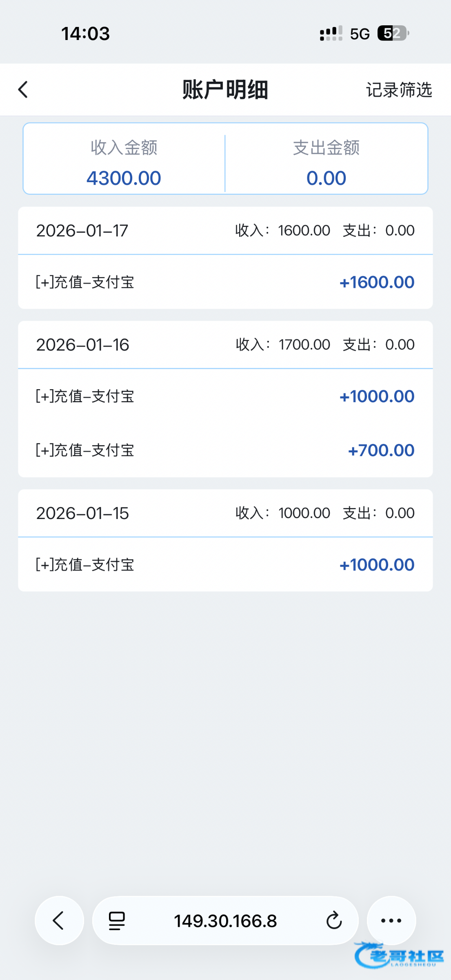Viewport: 451px width, 980px height.
Task: Tap the back arrow beside 账户明细
Action: point(23,90)
